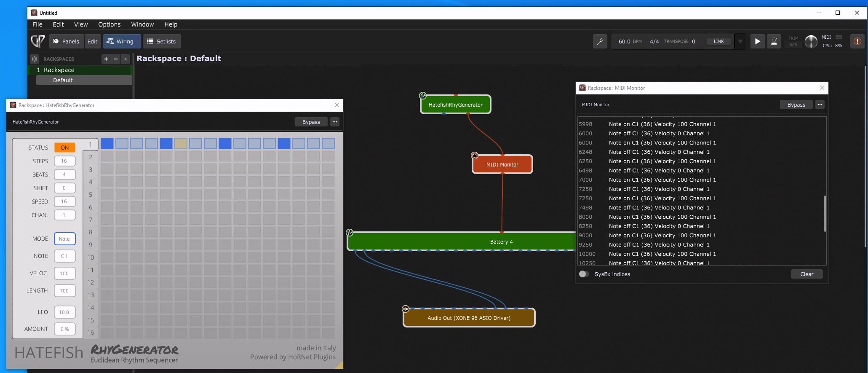The height and width of the screenshot is (373, 868).
Task: Switch to the Setlists view
Action: [x=162, y=41]
